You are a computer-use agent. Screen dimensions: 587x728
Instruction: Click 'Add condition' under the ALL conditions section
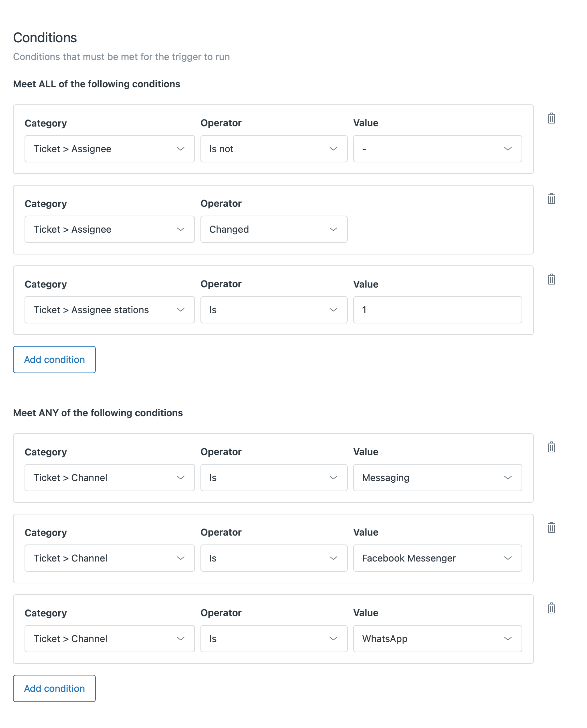pos(54,359)
